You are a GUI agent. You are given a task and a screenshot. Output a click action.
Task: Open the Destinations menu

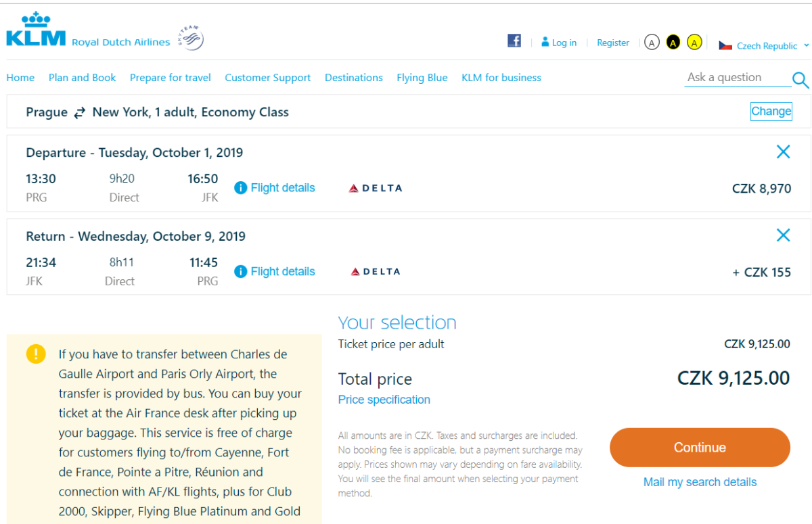pyautogui.click(x=354, y=78)
